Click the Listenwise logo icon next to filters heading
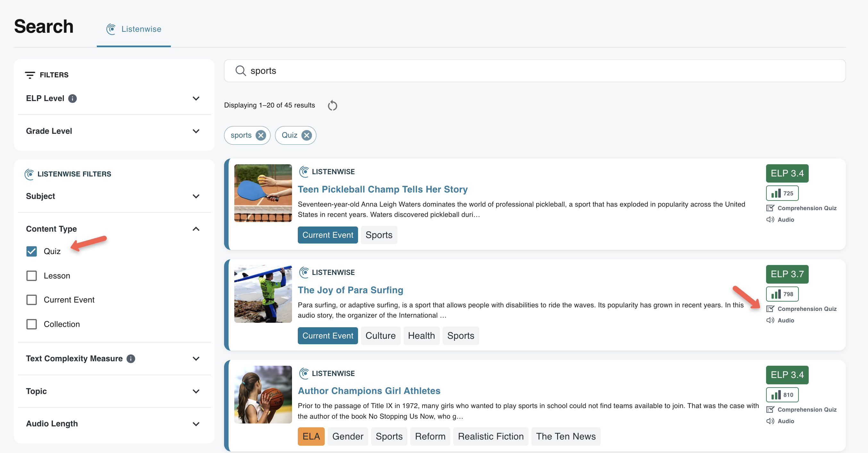Image resolution: width=868 pixels, height=453 pixels. tap(30, 174)
